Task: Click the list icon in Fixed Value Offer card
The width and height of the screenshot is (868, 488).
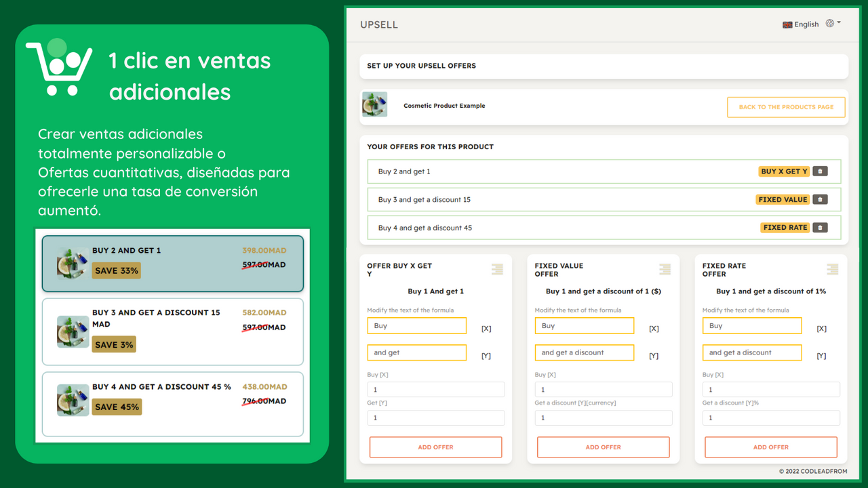Action: [x=665, y=270]
